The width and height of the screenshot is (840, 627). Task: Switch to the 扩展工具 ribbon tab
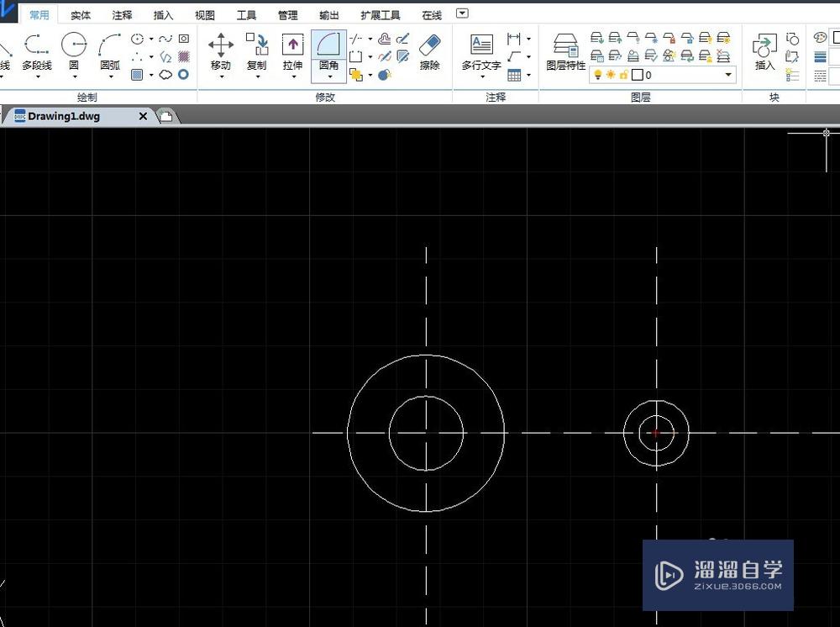pos(381,15)
